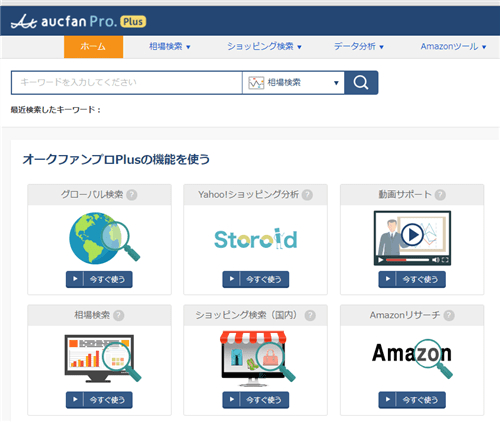Viewport: 500px width, 422px height.
Task: Open help icon beside グローバル検索
Action: click(x=132, y=195)
